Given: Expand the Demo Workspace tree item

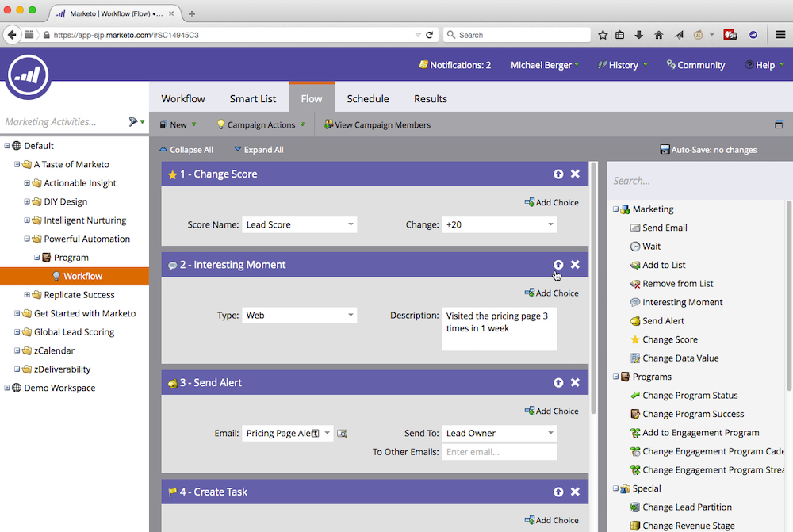Looking at the screenshot, I should click(x=6, y=388).
